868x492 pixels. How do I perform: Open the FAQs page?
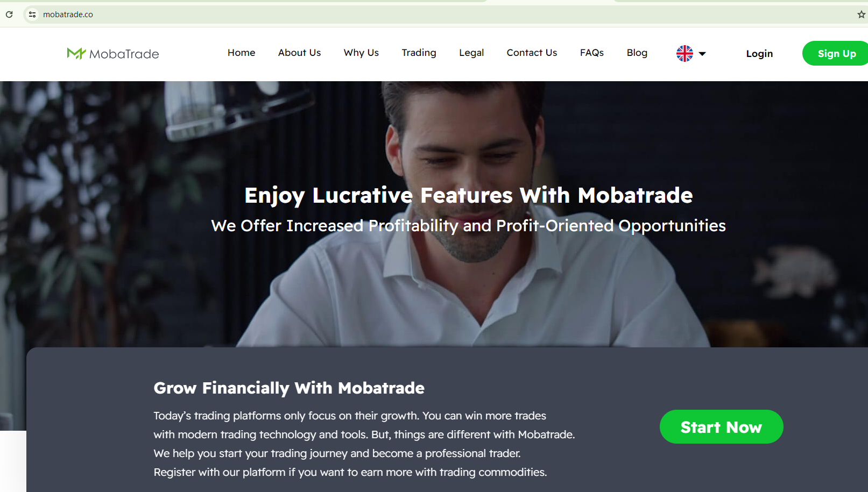pos(592,53)
